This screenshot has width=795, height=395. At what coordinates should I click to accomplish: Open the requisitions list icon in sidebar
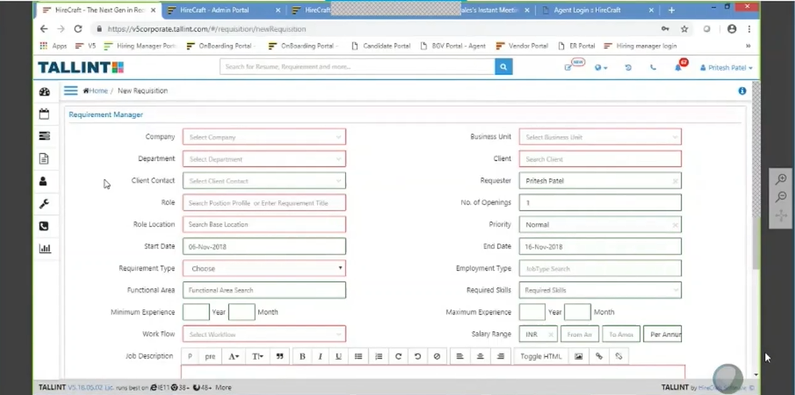coord(45,136)
